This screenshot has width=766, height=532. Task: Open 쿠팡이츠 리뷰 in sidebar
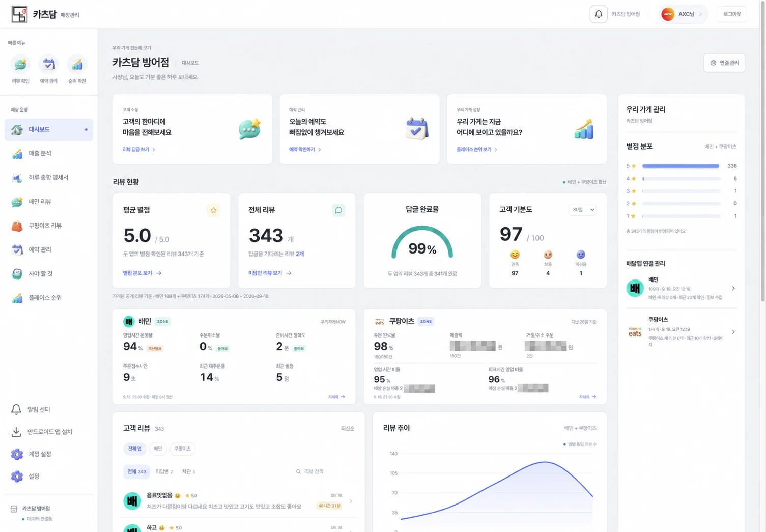point(49,226)
